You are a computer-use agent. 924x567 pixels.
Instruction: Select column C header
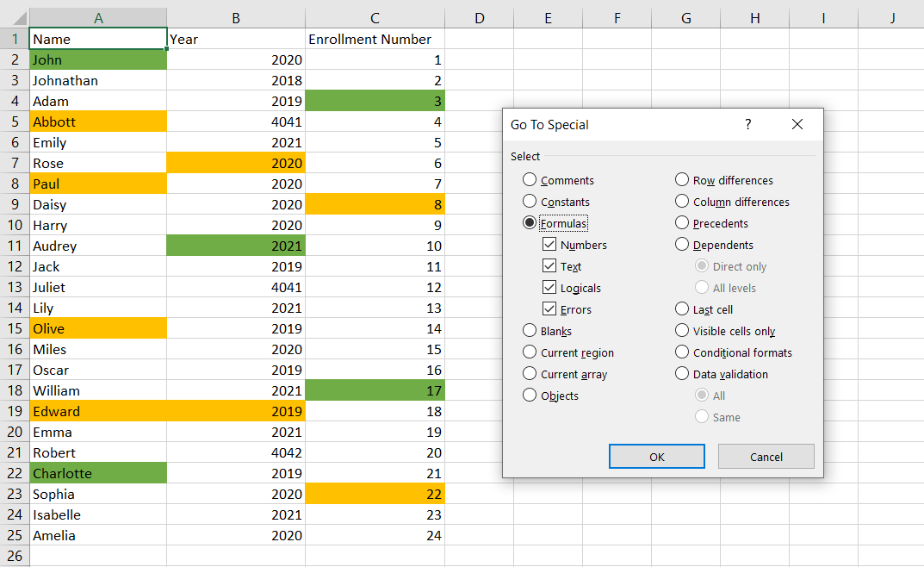[375, 18]
